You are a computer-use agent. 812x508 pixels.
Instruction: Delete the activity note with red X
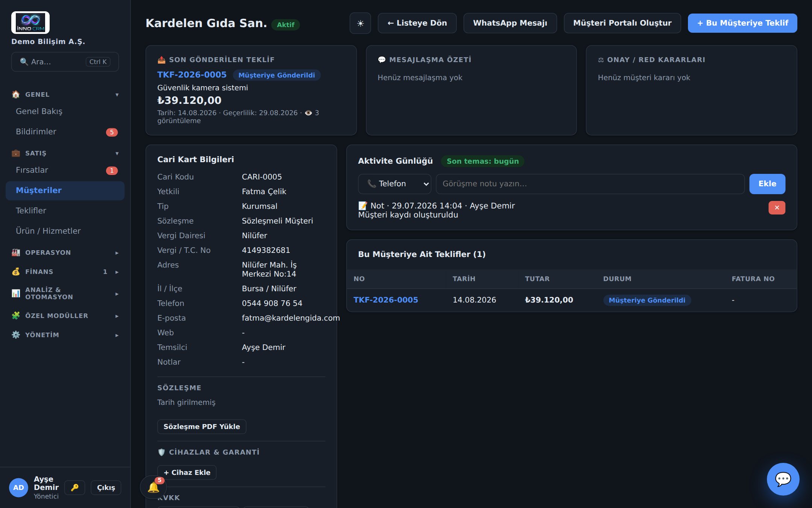777,208
